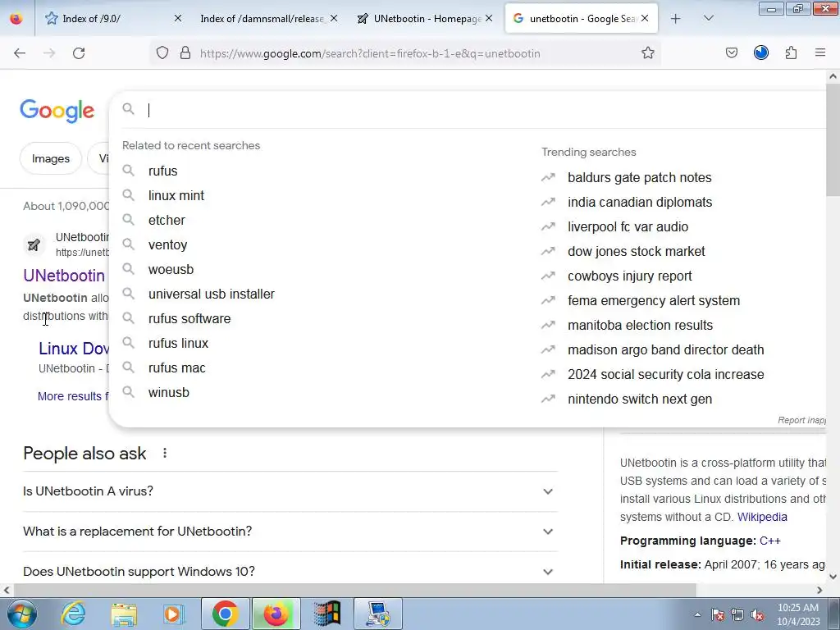The image size is (840, 630).
Task: Expand What is a replacement for UNetbootin
Action: pyautogui.click(x=290, y=532)
